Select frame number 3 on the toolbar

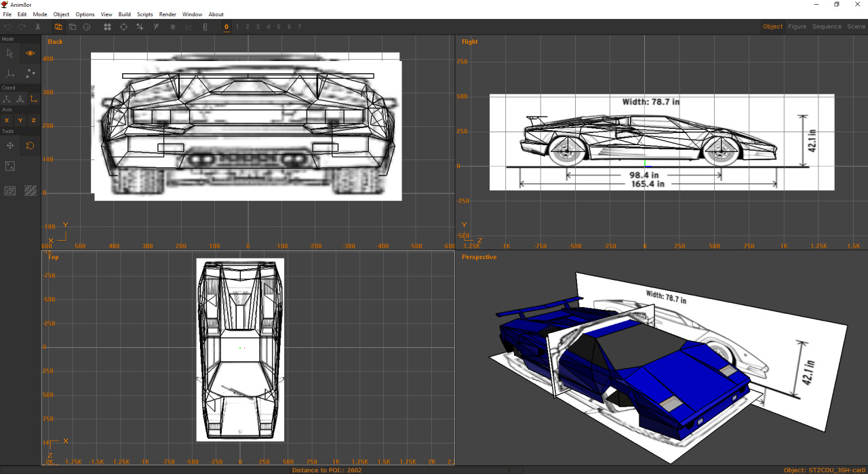tap(258, 26)
